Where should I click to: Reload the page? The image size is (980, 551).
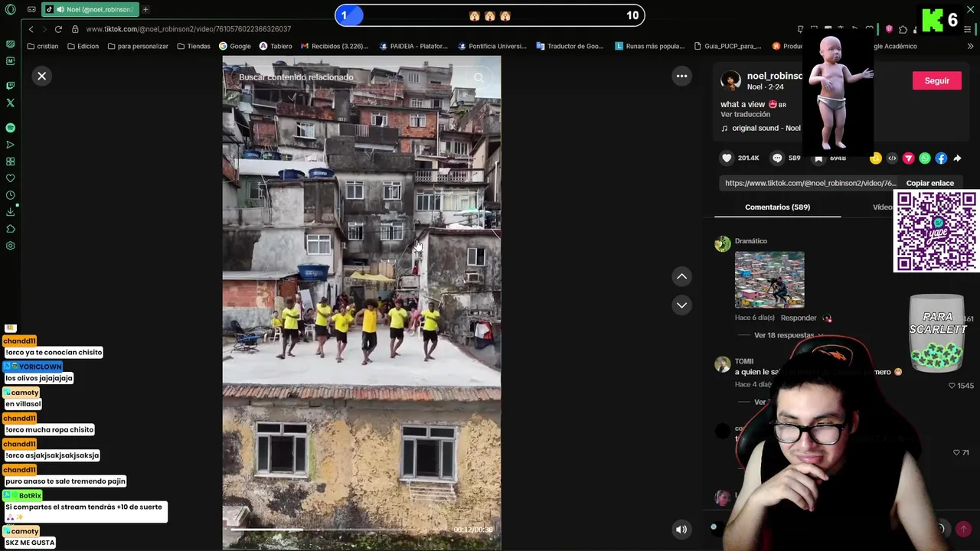tap(58, 29)
